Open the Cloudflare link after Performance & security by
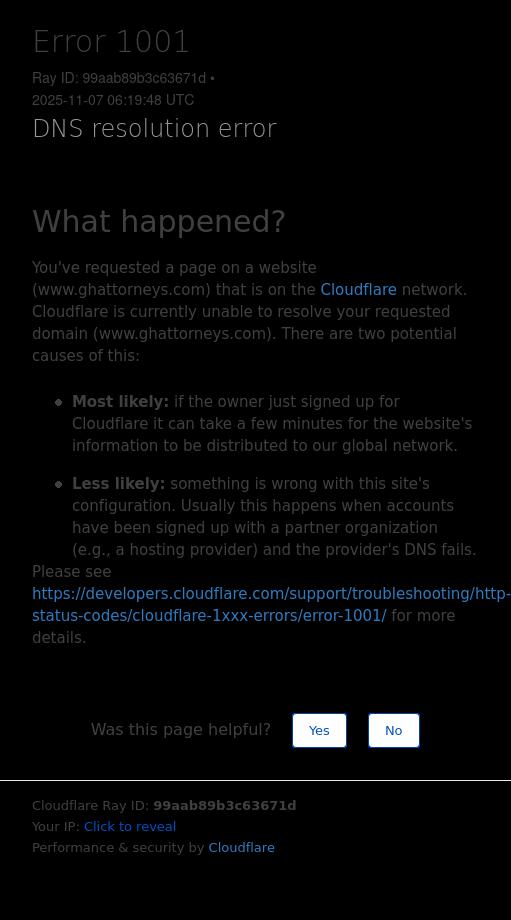Image resolution: width=511 pixels, height=920 pixels. click(241, 848)
